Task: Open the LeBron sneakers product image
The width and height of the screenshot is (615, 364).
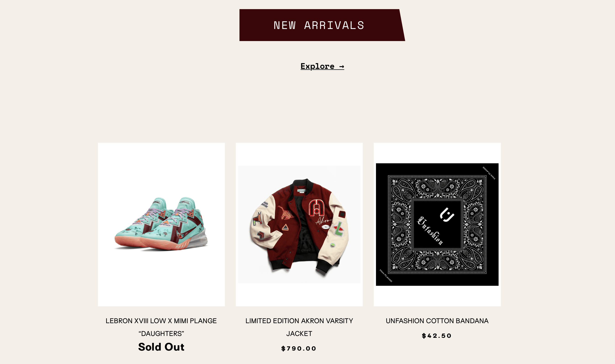Action: point(161,224)
